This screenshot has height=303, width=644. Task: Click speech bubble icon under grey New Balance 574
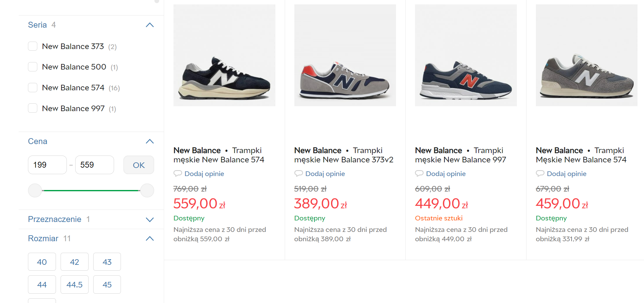[540, 173]
